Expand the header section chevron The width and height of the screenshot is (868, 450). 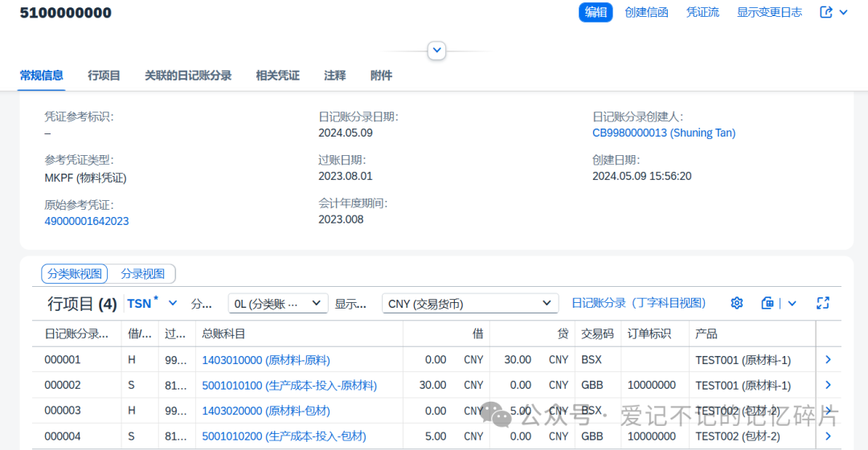pos(436,51)
